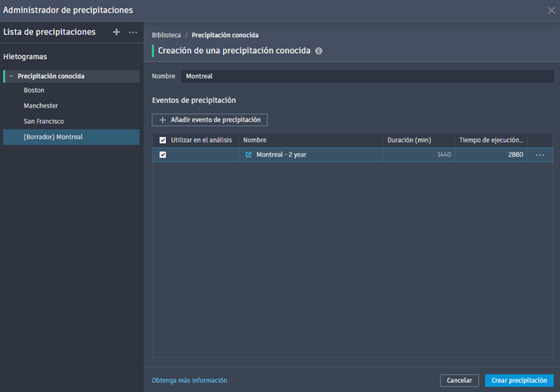Collapse the Precipitación conocida tree node

11,76
